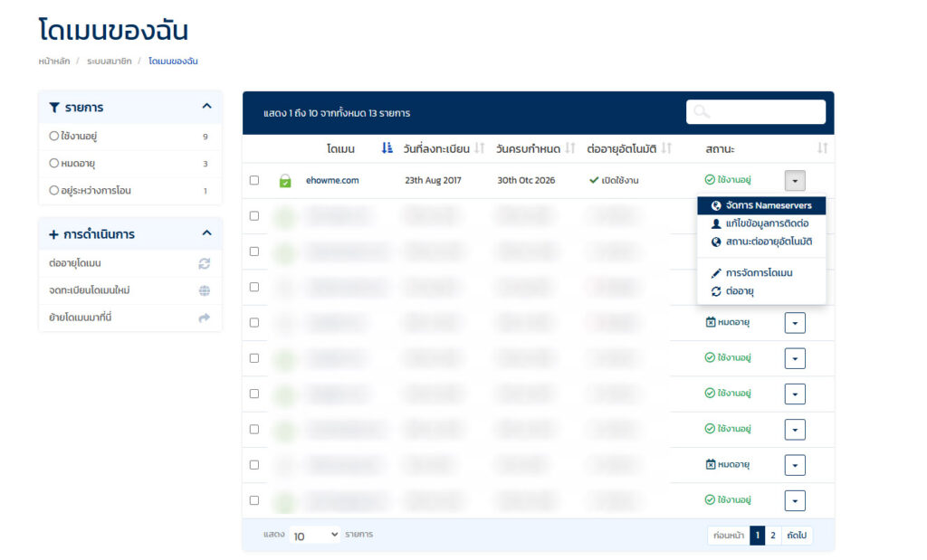Click the โดเมนของฉัน breadcrumb text
The image size is (927, 560).
173,62
